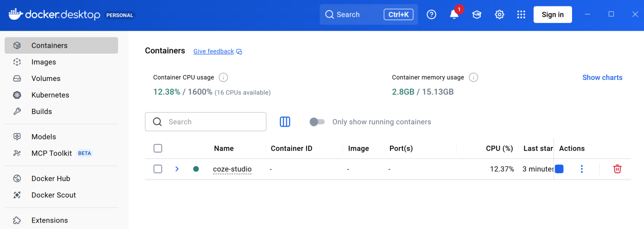The width and height of the screenshot is (644, 229).
Task: Click the BETA badge beside MCP Toolkit
Action: pos(85,153)
